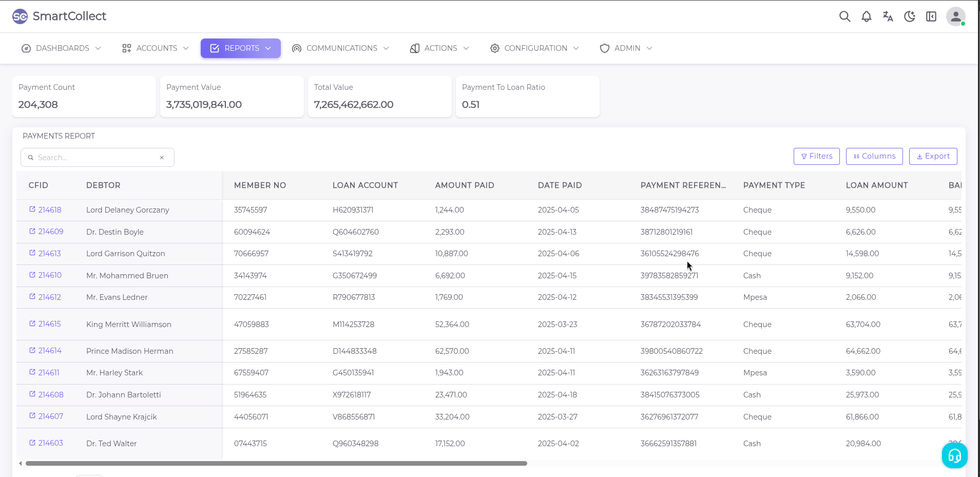Expand the Accounts dropdown menu

(156, 48)
